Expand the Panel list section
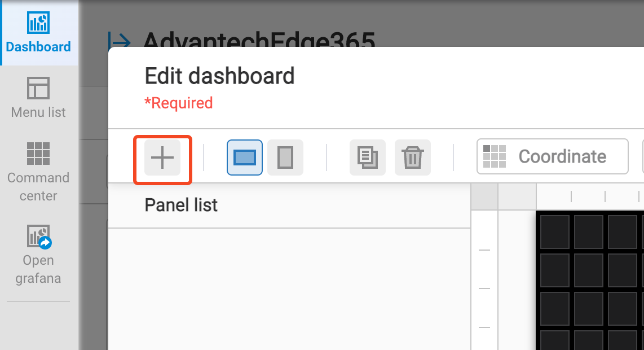 pos(180,205)
